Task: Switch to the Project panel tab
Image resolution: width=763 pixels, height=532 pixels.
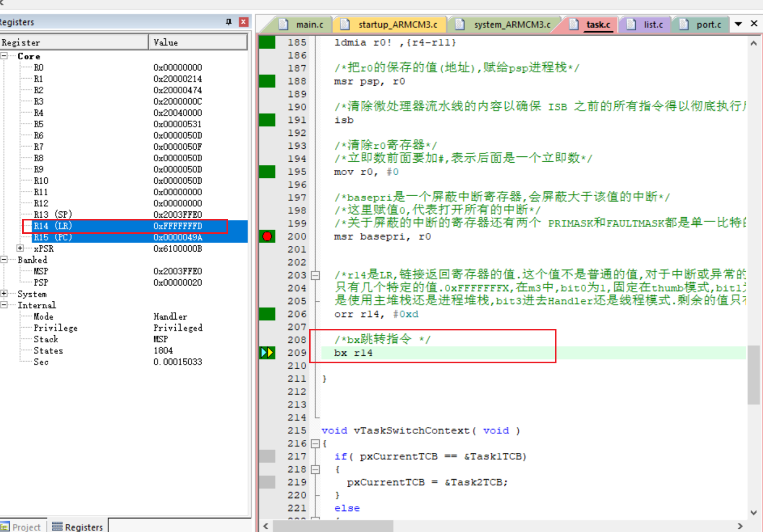Action: click(22, 527)
